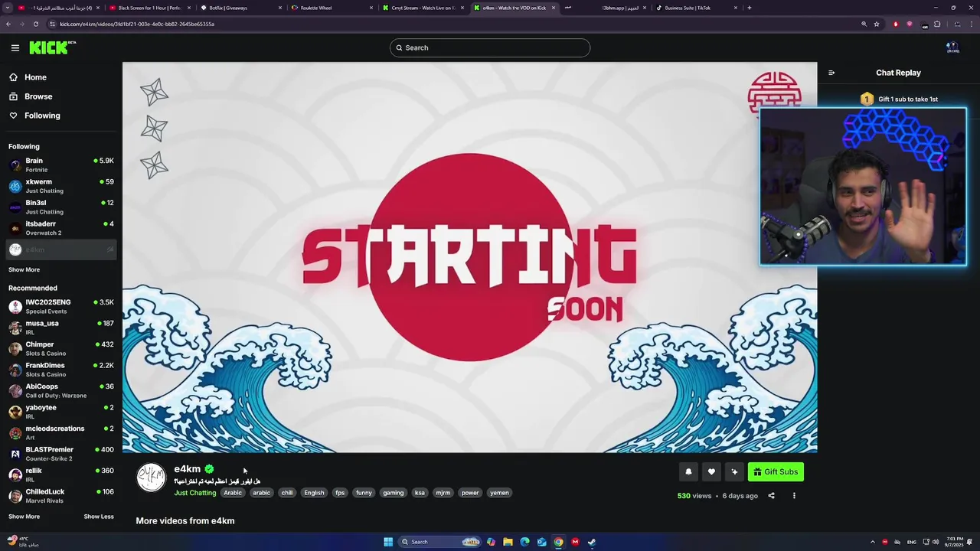980x551 pixels.
Task: Switch to Black Screen for 1 Hour tab
Action: pyautogui.click(x=148, y=8)
